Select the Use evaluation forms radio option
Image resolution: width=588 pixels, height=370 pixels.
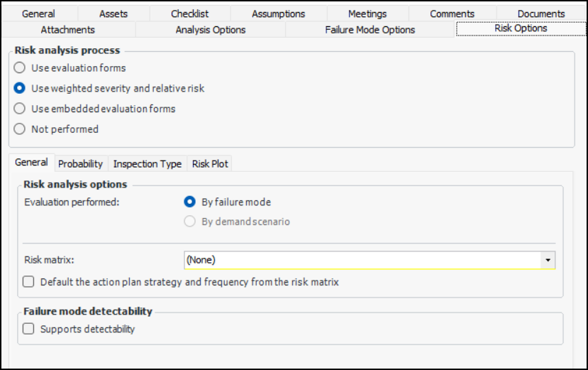(20, 68)
